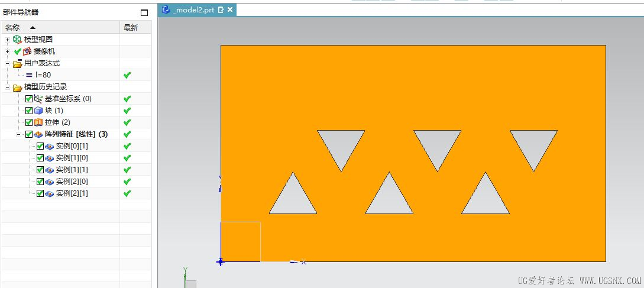Select the 拉伸 (2) row
The image size is (644, 288).
tap(76, 122)
